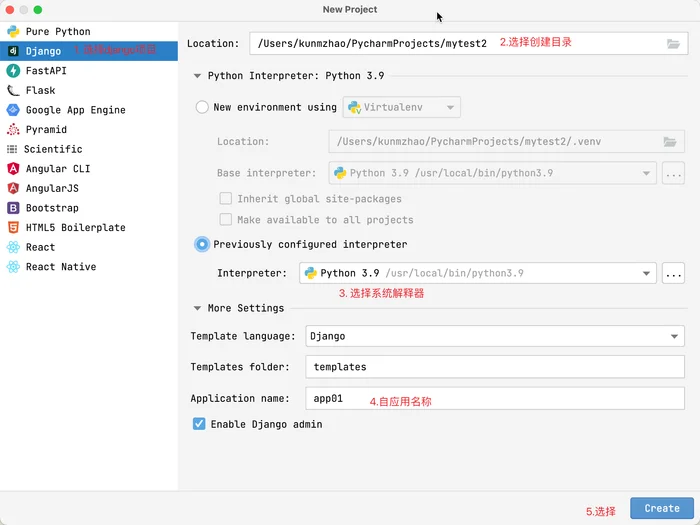Click the Python icon in the Base interpreter field
Image resolution: width=700 pixels, height=525 pixels.
point(340,173)
